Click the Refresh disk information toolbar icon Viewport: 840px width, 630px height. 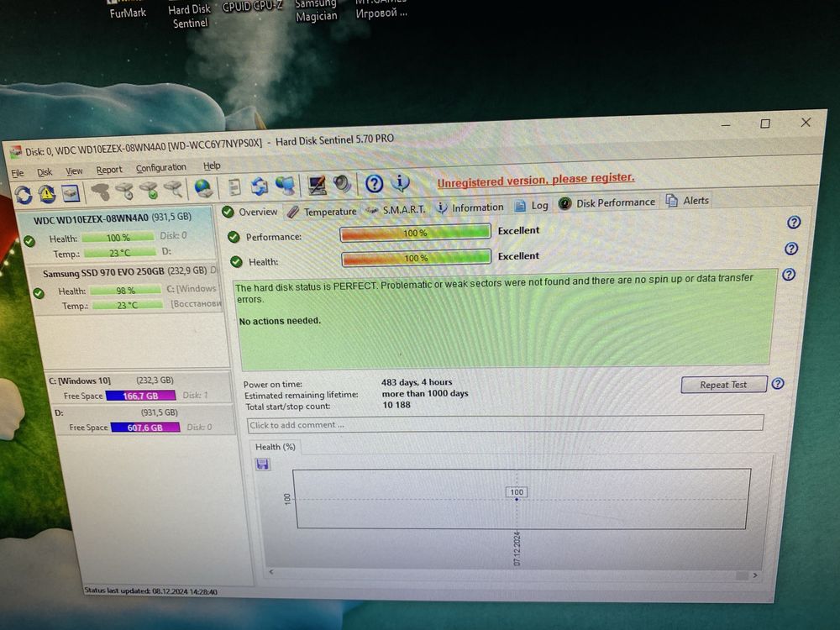point(23,195)
